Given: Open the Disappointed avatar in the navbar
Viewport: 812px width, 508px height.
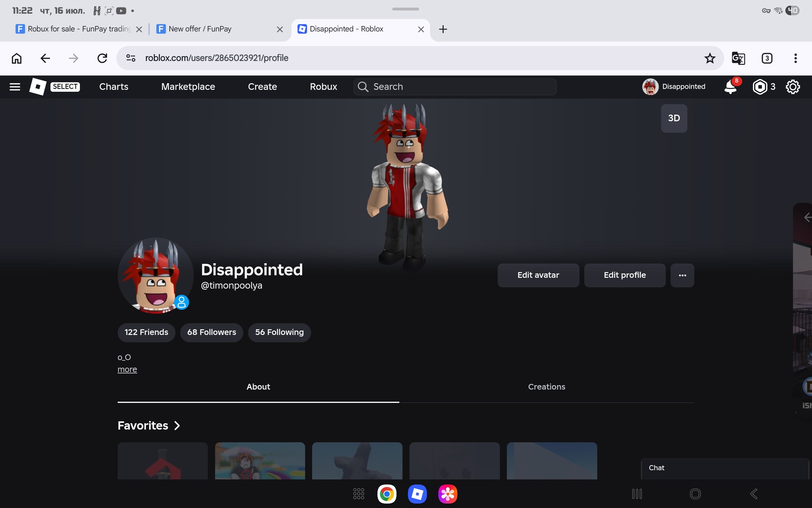Looking at the screenshot, I should tap(650, 87).
